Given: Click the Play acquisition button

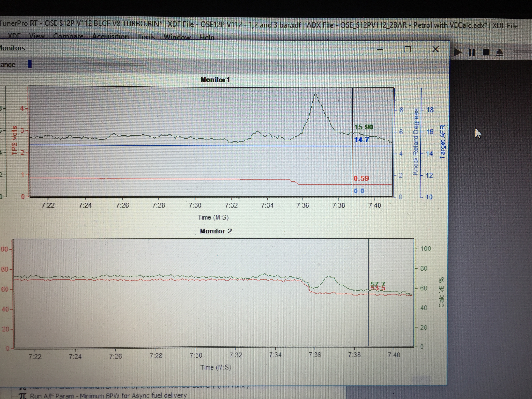Looking at the screenshot, I should click(458, 52).
